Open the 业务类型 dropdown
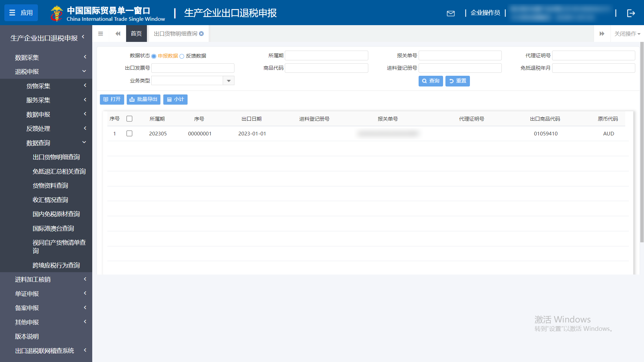 pos(228,80)
